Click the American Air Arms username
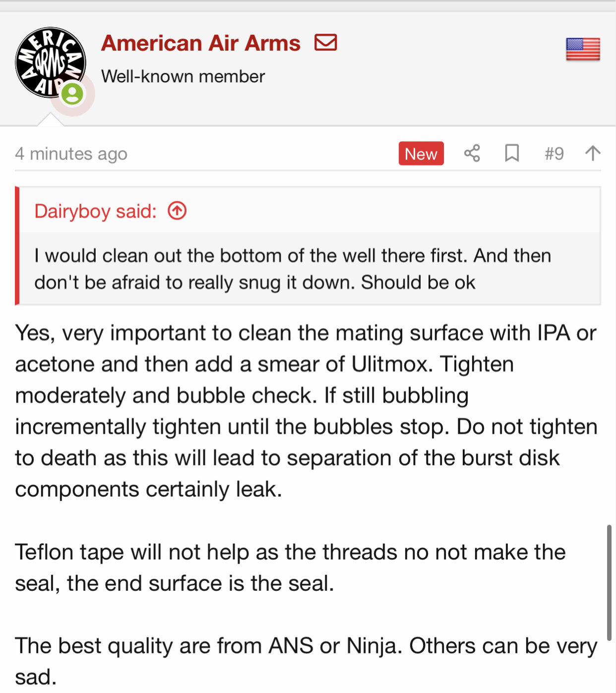The width and height of the screenshot is (616, 693). (200, 43)
